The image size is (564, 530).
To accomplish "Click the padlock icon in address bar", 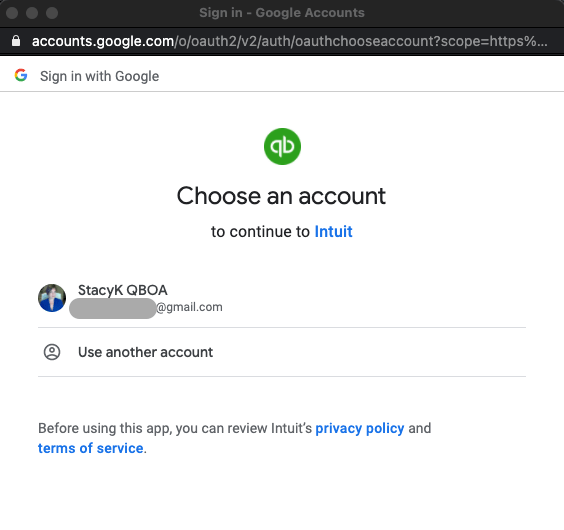I will click(16, 41).
